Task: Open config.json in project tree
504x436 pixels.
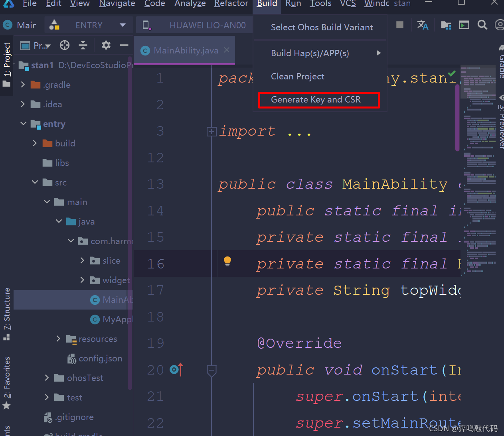Action: (x=95, y=358)
